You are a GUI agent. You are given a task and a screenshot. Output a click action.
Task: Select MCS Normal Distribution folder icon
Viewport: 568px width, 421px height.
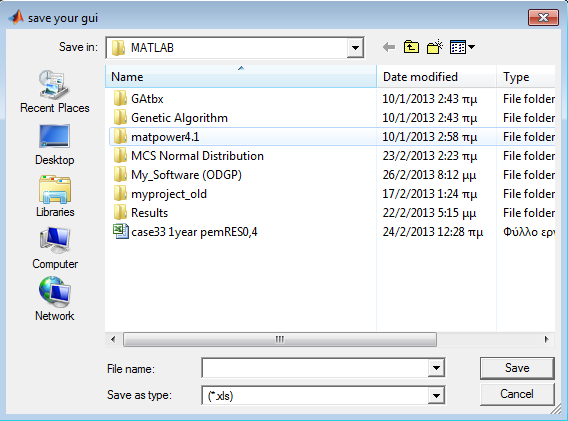(120, 155)
